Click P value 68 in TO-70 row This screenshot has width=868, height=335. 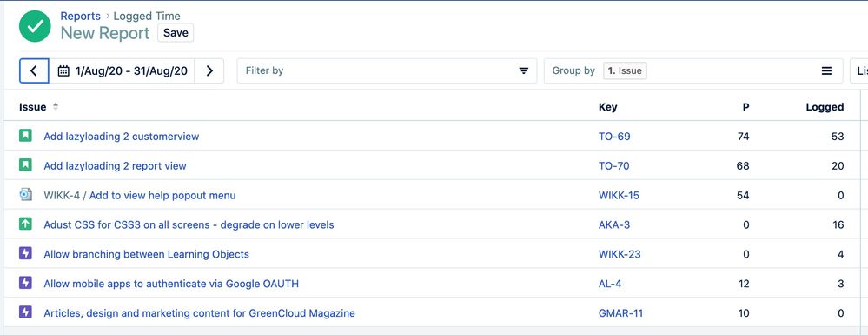click(743, 166)
